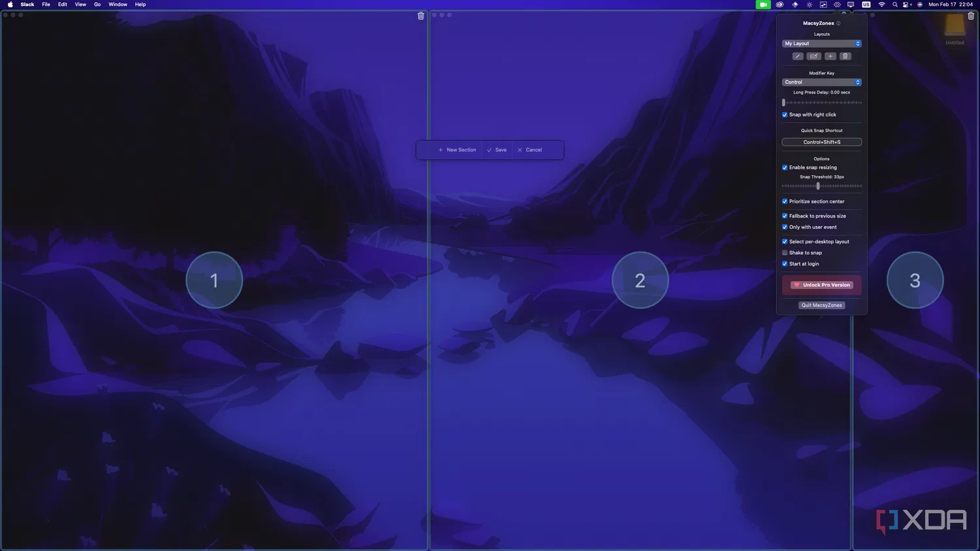The width and height of the screenshot is (980, 551).
Task: Click the trash icon on zone 1
Action: tap(421, 16)
